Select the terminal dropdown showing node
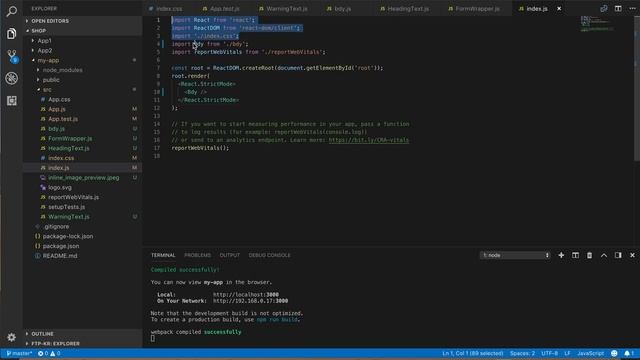The height and width of the screenshot is (360, 640). tap(515, 255)
